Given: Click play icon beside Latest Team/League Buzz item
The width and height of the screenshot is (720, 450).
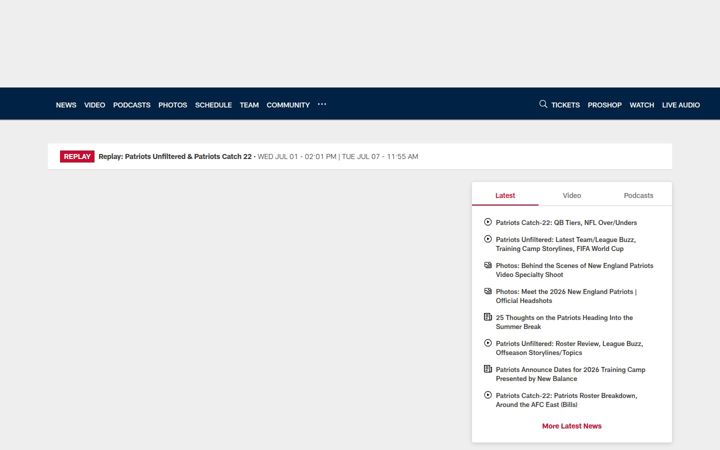Looking at the screenshot, I should click(488, 239).
